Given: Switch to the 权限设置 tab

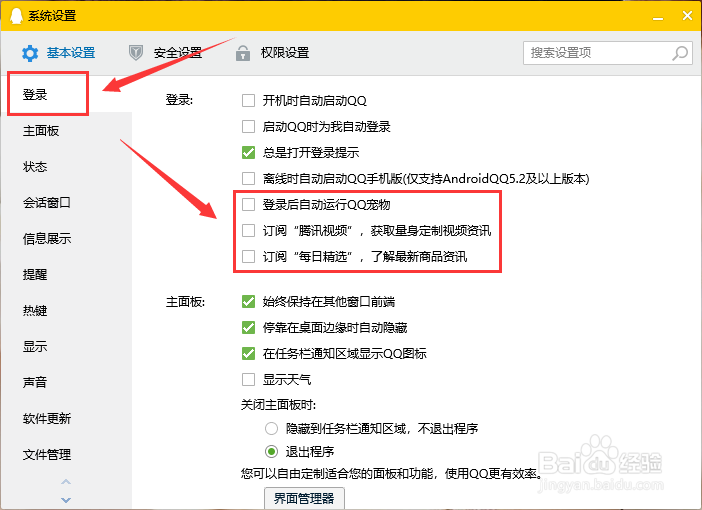Looking at the screenshot, I should click(x=273, y=53).
